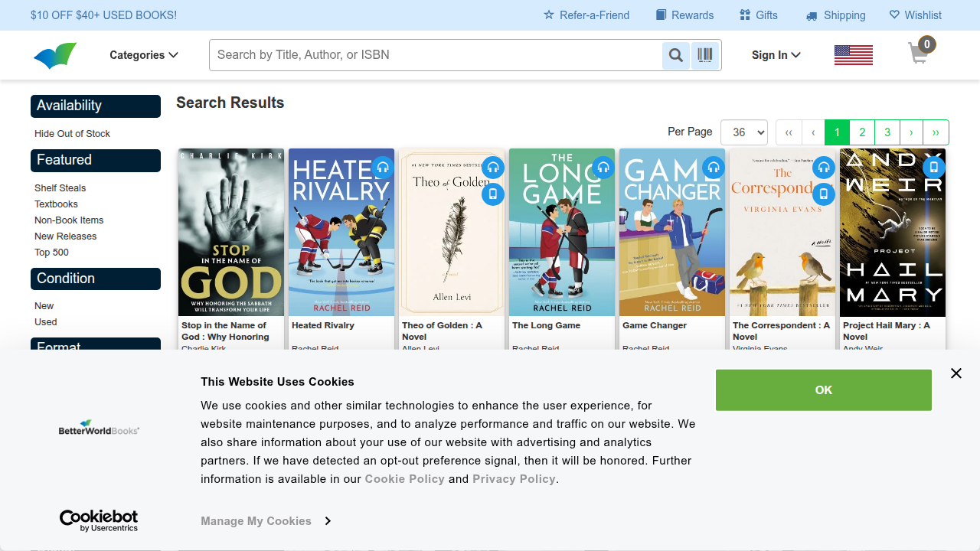Click the Featured section header
Image resolution: width=980 pixels, height=551 pixels.
[x=96, y=161]
